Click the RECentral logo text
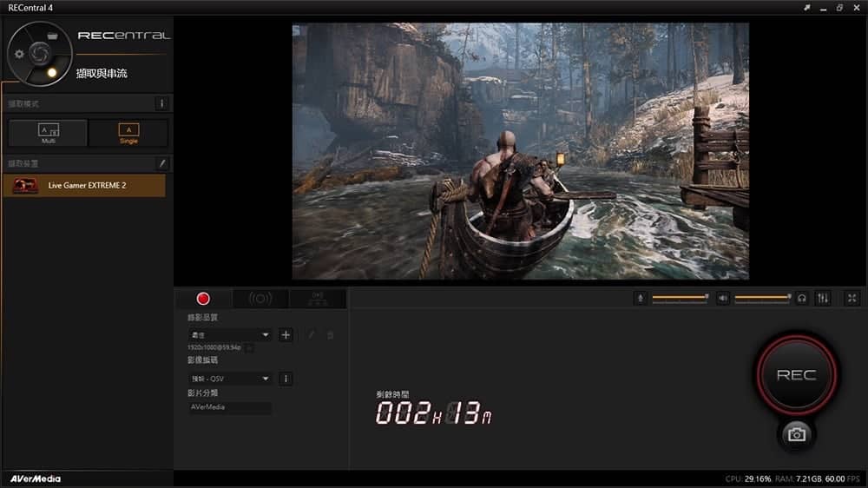This screenshot has width=868, height=488. [123, 36]
